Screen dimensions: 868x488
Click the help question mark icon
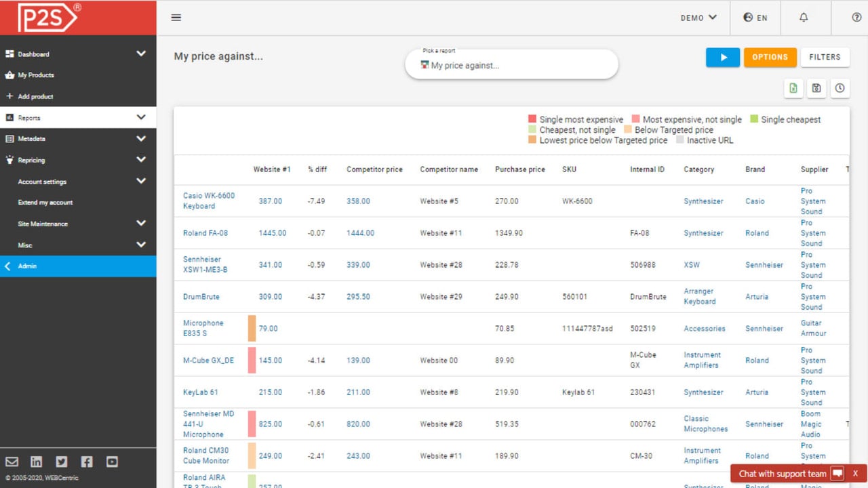tap(856, 18)
